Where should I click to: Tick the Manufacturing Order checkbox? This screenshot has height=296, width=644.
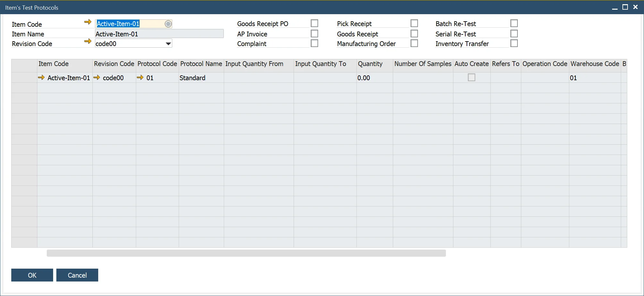(x=414, y=43)
